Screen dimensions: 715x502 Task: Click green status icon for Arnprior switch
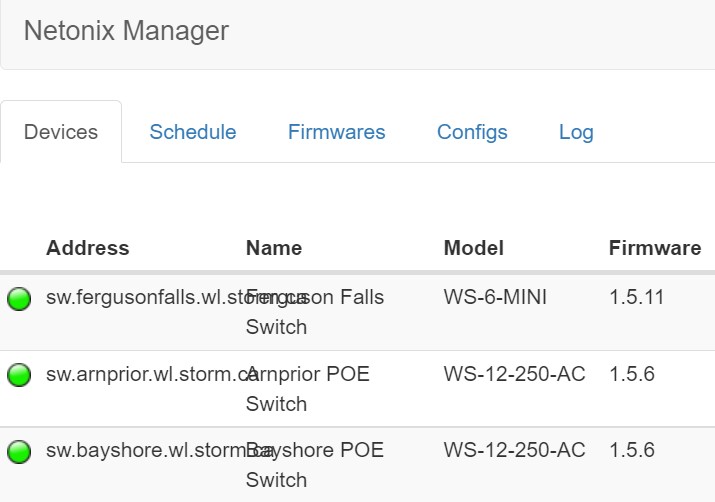click(x=19, y=375)
